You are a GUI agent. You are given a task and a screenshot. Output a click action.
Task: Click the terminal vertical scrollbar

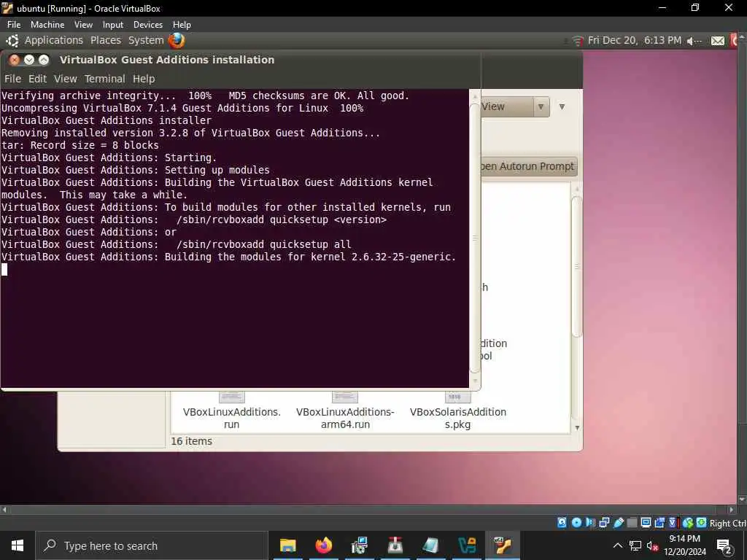474,238
